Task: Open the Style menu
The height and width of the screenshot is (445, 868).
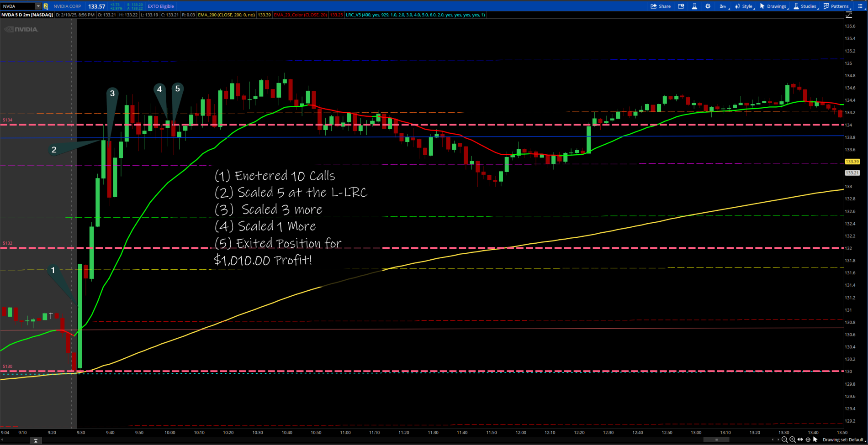Action: click(744, 6)
